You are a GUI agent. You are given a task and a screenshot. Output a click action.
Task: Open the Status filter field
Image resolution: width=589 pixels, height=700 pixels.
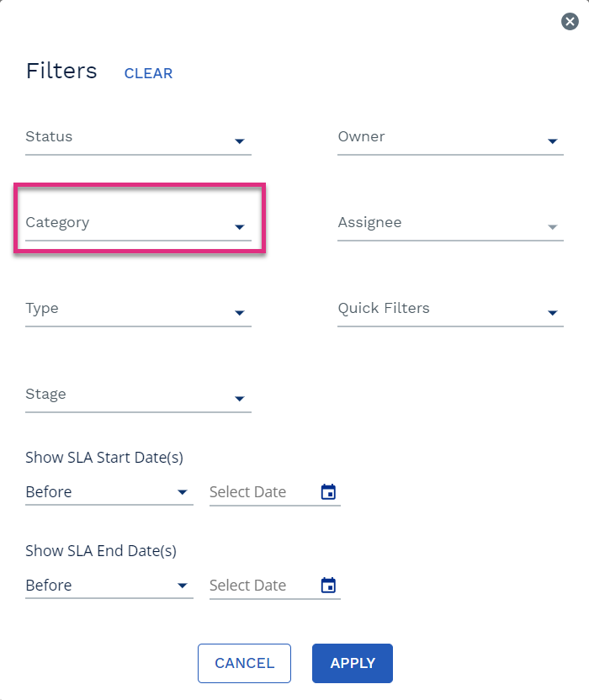[x=139, y=137]
